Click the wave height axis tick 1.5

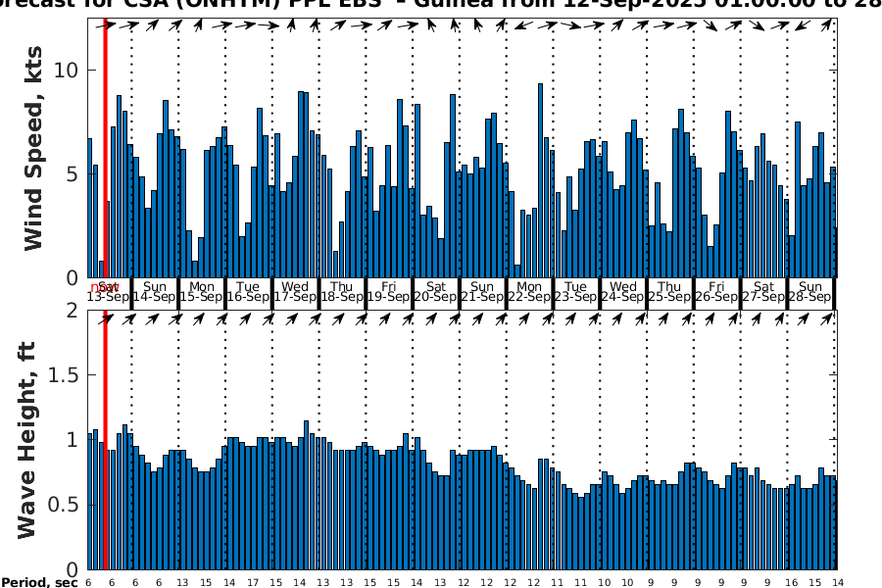click(63, 374)
